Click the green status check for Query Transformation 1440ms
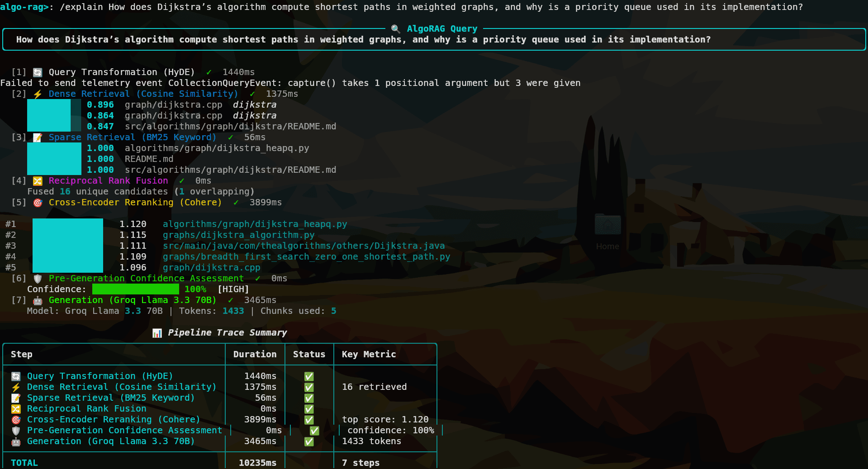Image resolution: width=868 pixels, height=469 pixels. click(309, 376)
